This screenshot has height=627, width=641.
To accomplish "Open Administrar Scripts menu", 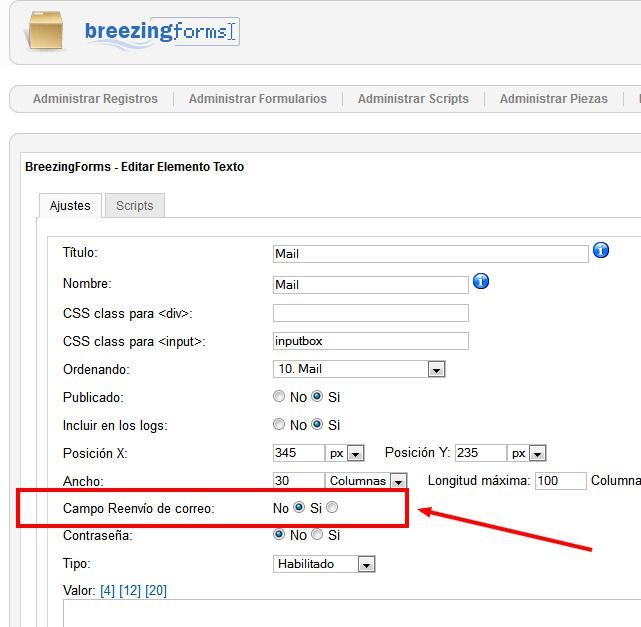I will (x=413, y=99).
